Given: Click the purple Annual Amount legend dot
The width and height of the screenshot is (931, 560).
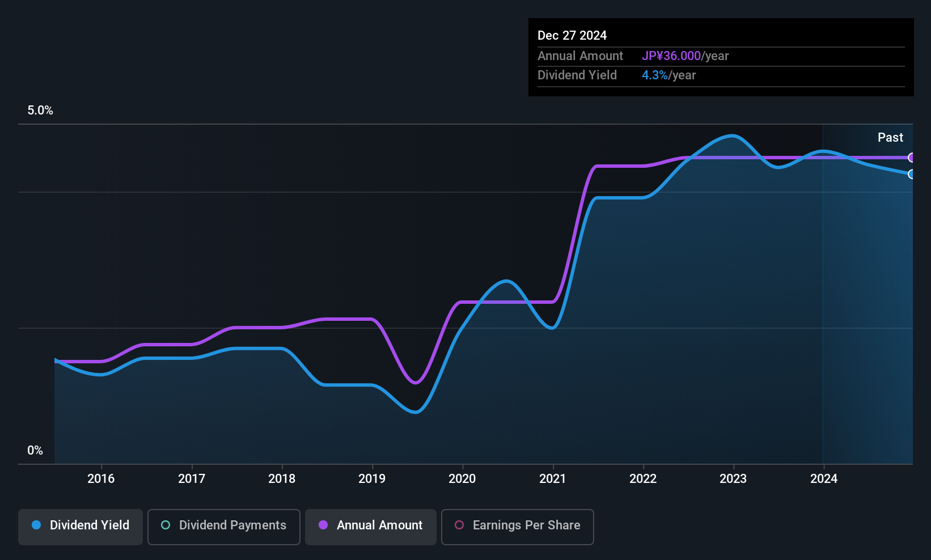Looking at the screenshot, I should click(x=322, y=525).
